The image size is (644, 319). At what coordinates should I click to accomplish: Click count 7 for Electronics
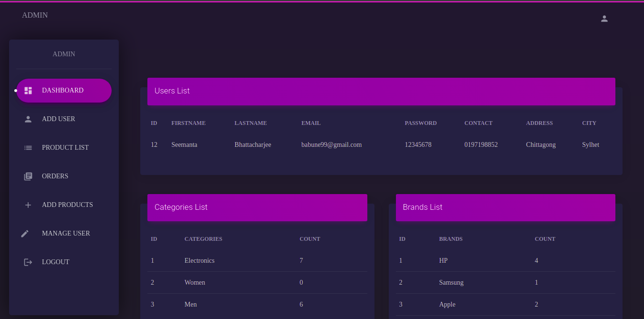[301, 261]
